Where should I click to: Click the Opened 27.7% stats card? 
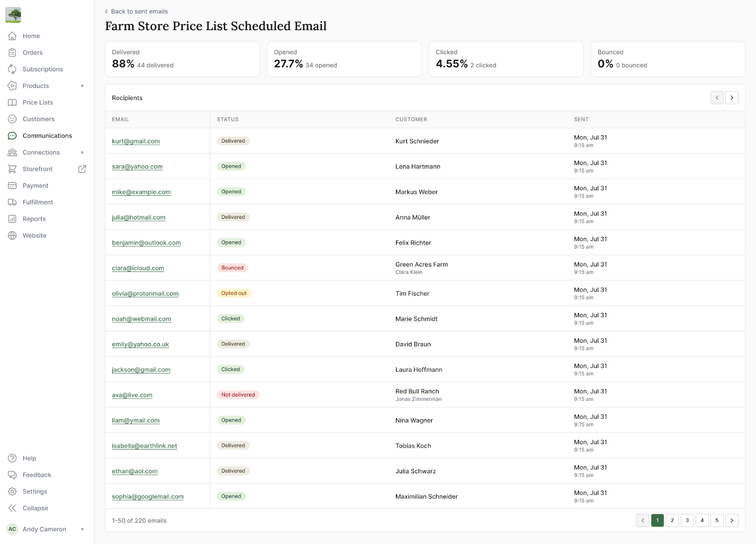click(x=344, y=59)
